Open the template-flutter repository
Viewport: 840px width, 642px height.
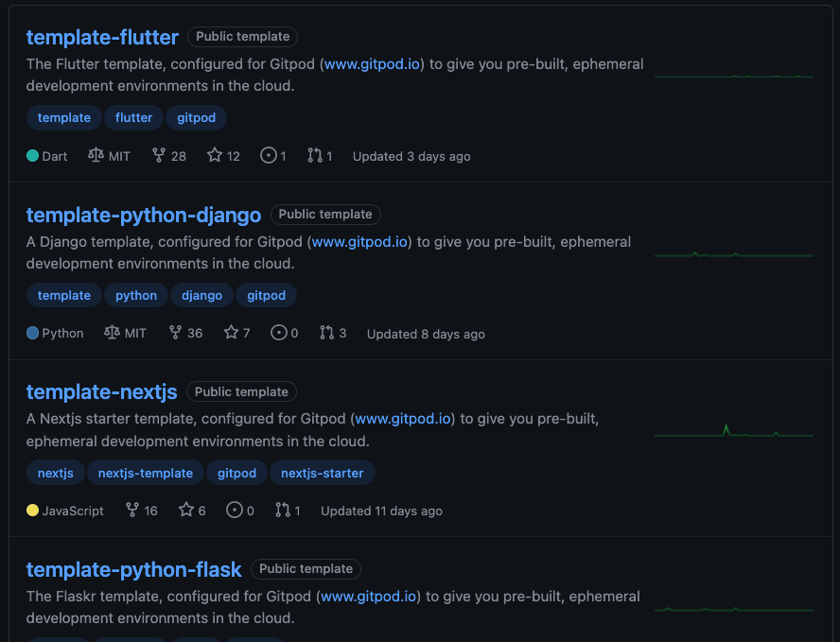click(x=102, y=38)
